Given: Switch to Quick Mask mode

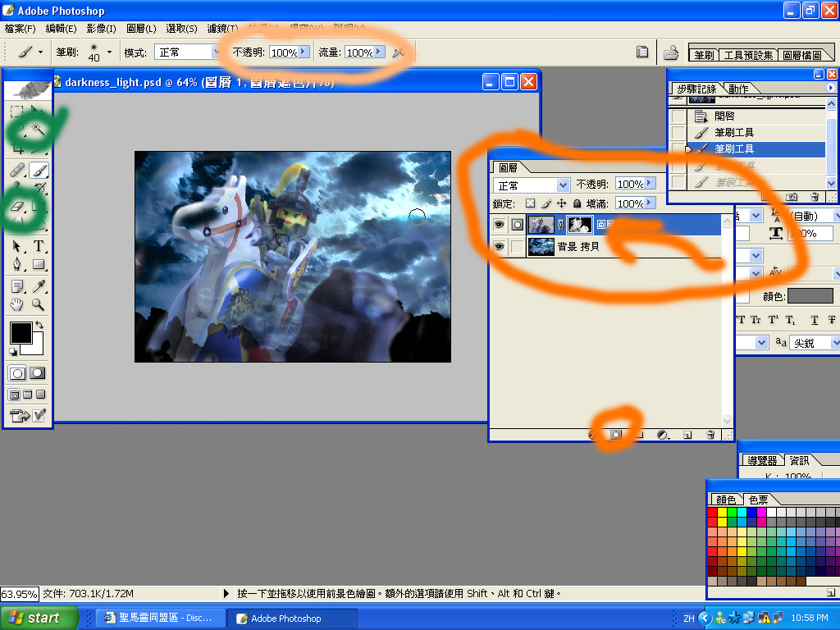Looking at the screenshot, I should click(38, 373).
